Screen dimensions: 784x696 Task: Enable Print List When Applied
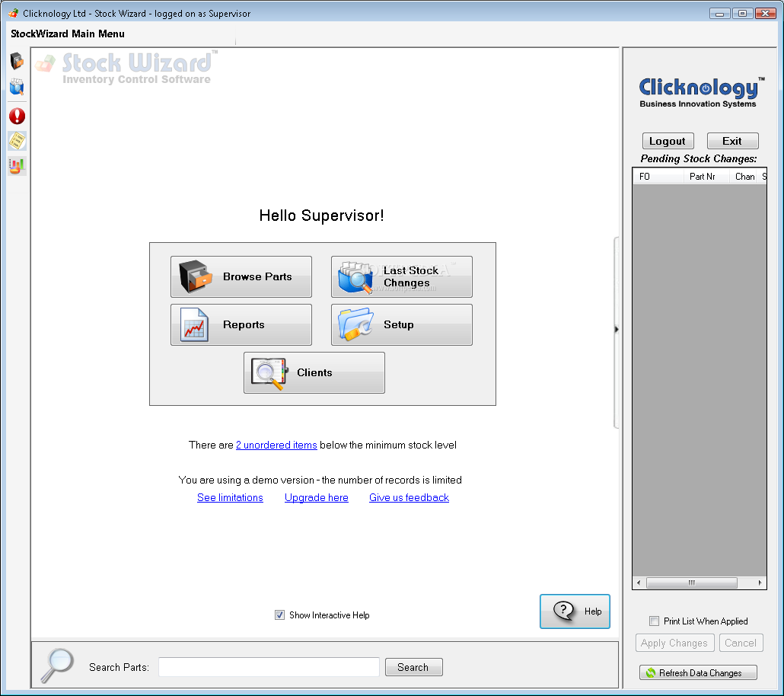pos(654,621)
